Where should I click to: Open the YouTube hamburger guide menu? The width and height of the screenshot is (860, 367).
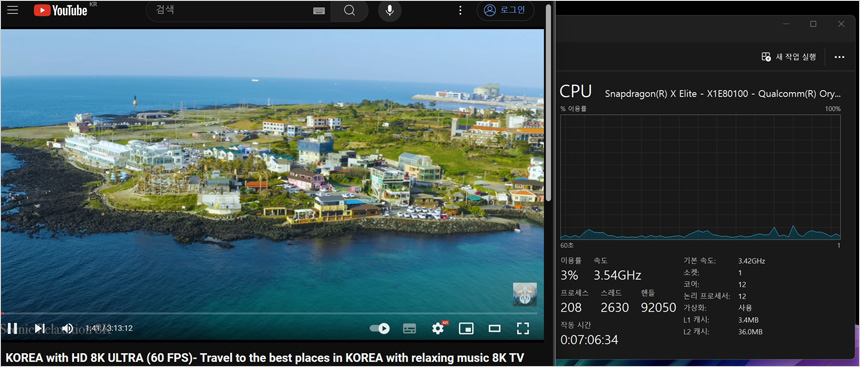tap(13, 10)
